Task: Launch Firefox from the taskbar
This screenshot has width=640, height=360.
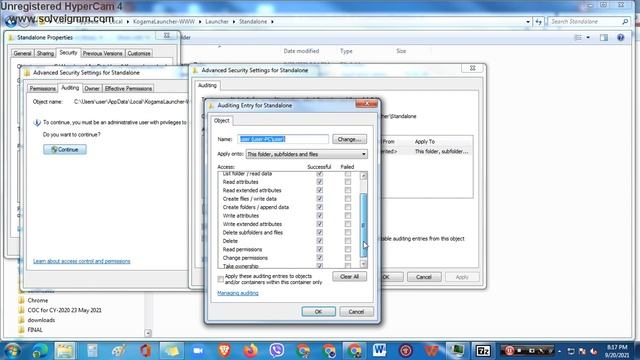Action: pos(251,351)
